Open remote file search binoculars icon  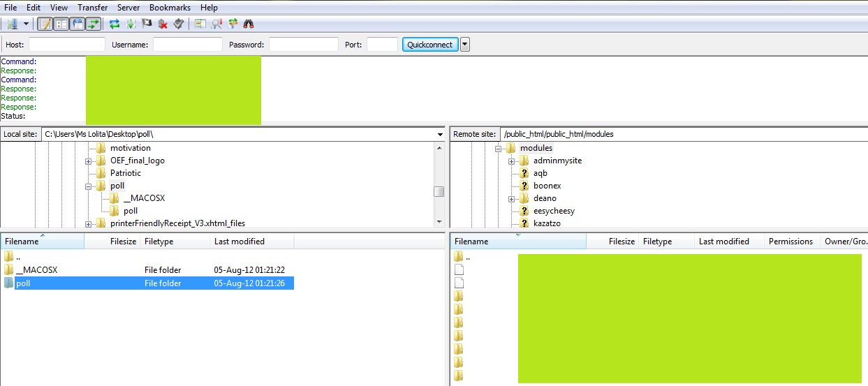(249, 24)
